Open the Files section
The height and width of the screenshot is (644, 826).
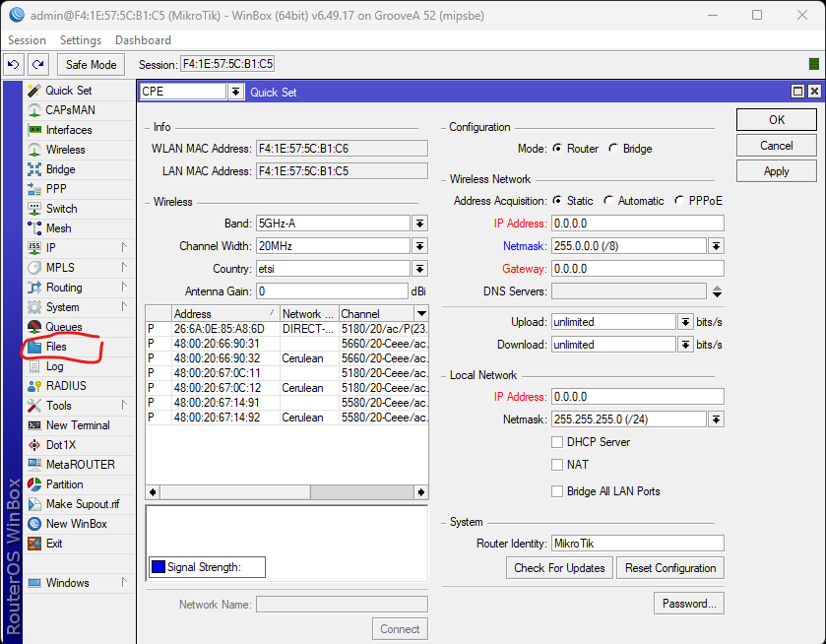[x=56, y=347]
